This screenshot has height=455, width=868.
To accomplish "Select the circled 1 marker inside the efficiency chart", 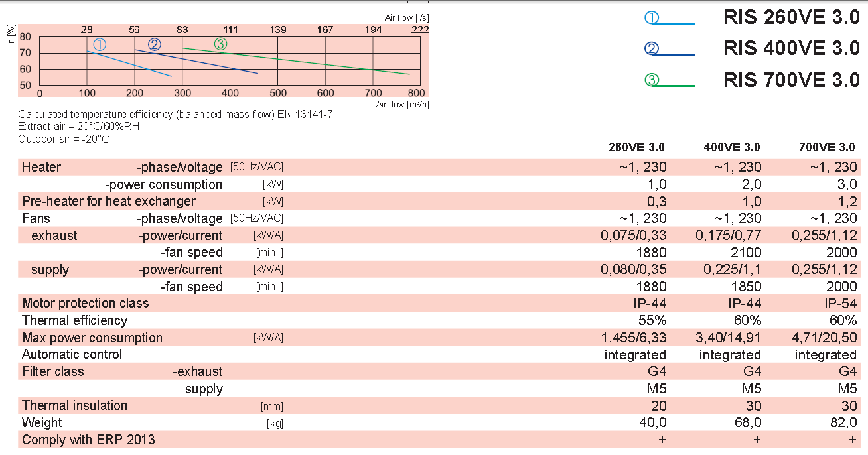I will click(x=100, y=44).
